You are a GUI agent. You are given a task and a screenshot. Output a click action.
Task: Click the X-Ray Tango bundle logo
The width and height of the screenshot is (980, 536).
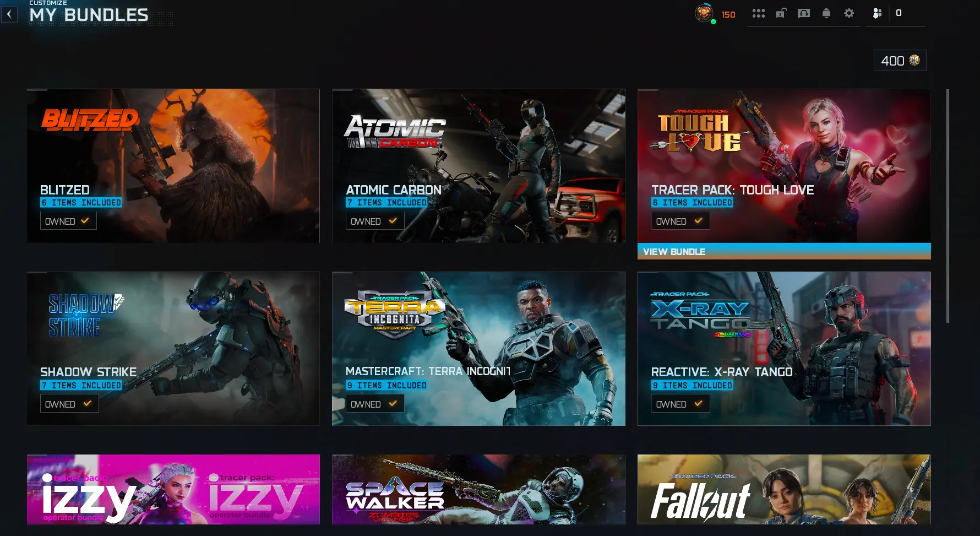click(701, 315)
